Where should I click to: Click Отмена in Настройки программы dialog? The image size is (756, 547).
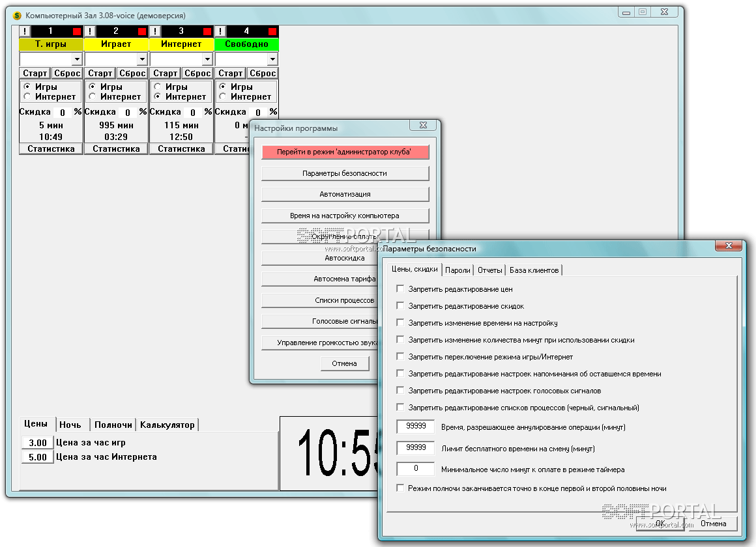[345, 363]
